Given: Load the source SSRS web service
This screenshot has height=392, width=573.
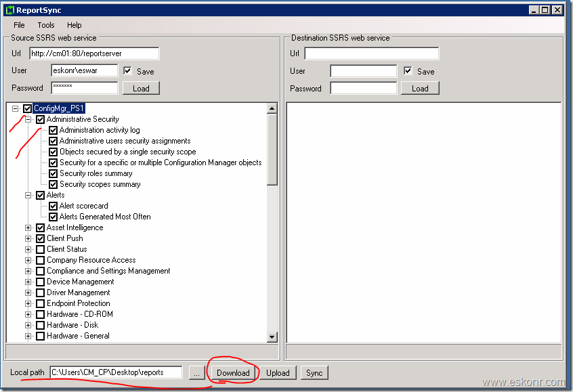Looking at the screenshot, I should point(141,87).
